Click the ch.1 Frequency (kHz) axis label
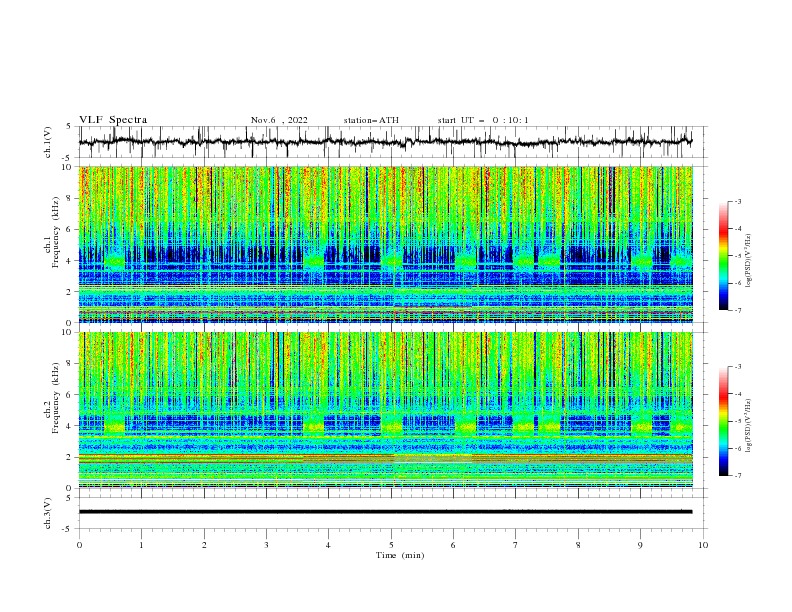Image resolution: width=792 pixels, height=612 pixels. (53, 232)
